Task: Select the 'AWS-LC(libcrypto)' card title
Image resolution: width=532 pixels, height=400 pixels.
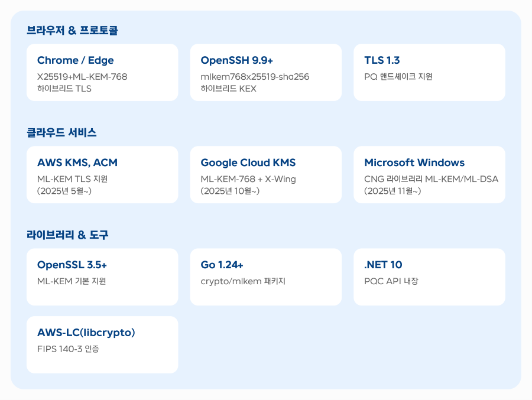Action: tap(86, 333)
